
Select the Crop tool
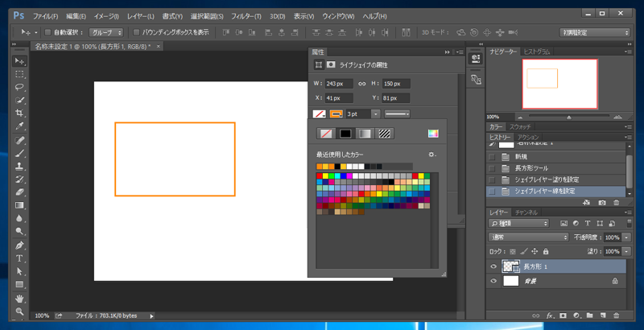pos(19,113)
